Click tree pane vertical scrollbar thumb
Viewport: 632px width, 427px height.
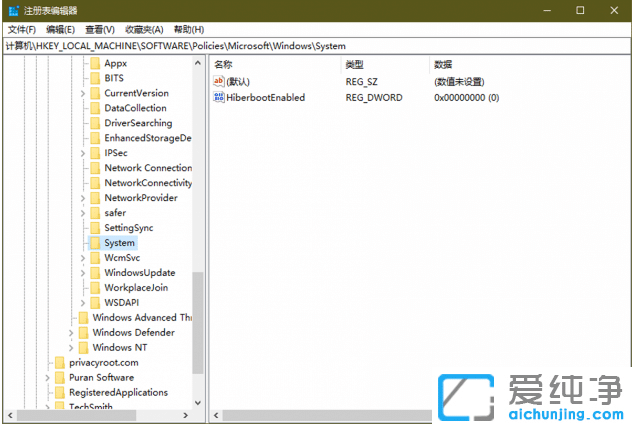(x=198, y=323)
